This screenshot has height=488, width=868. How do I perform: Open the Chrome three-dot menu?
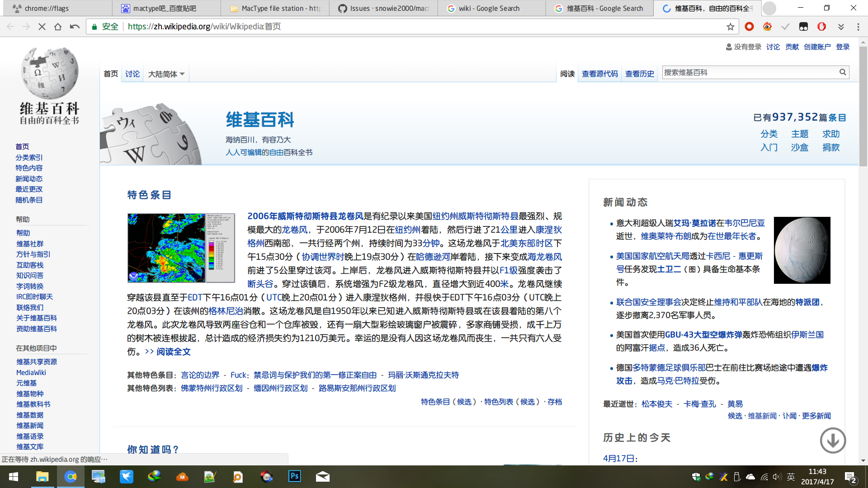[x=858, y=27]
